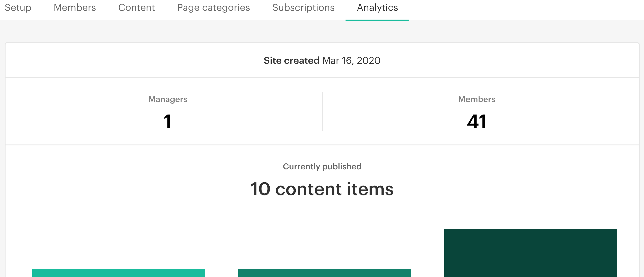The width and height of the screenshot is (644, 277).
Task: Click the 10 content items heading
Action: [x=322, y=189]
